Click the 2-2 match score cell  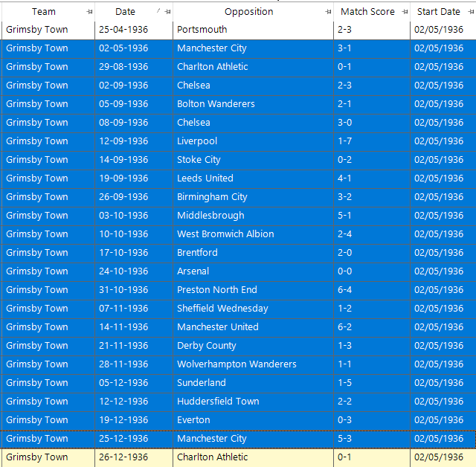[372, 402]
